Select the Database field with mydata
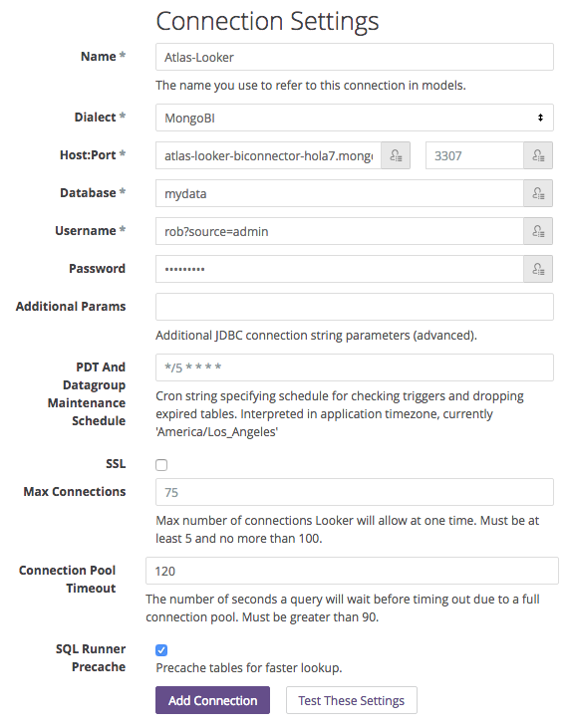The width and height of the screenshot is (570, 728). tap(340, 193)
